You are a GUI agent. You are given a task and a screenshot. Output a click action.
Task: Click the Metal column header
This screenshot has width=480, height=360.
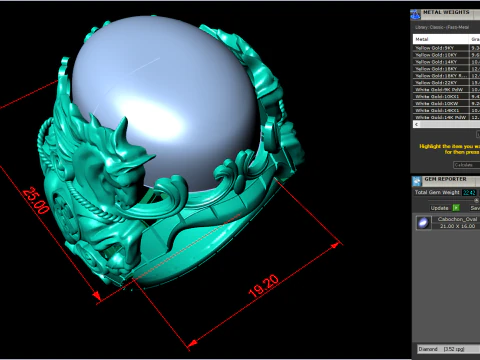(441, 39)
